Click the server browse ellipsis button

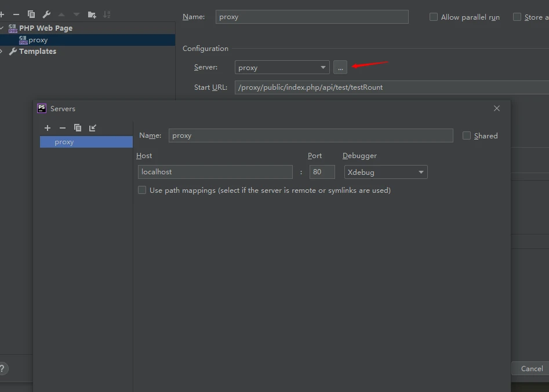coord(340,68)
